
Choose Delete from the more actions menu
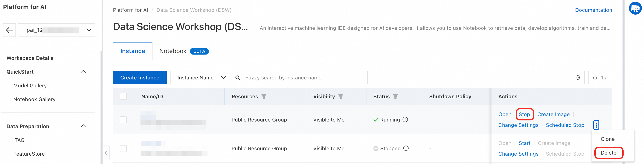pos(608,153)
